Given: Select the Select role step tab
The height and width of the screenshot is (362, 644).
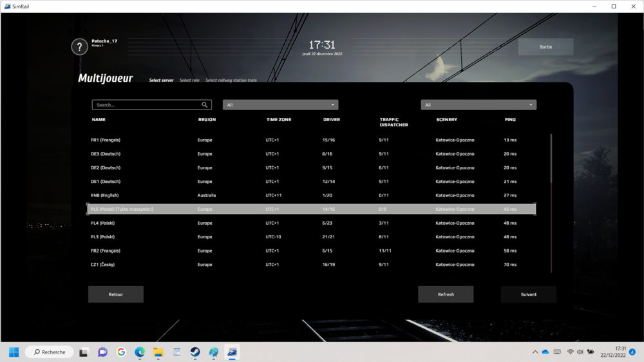Looking at the screenshot, I should point(189,80).
